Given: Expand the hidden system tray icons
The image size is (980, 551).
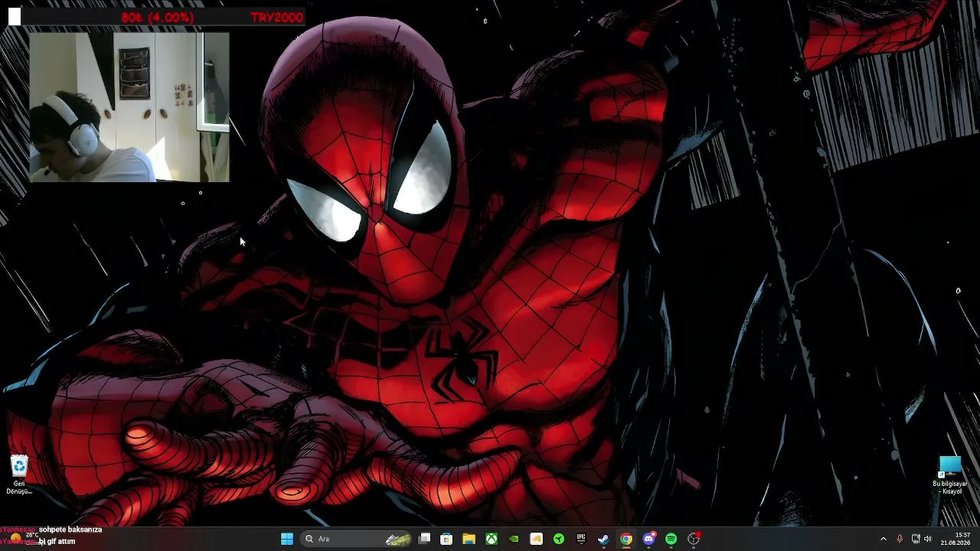Looking at the screenshot, I should [x=883, y=539].
